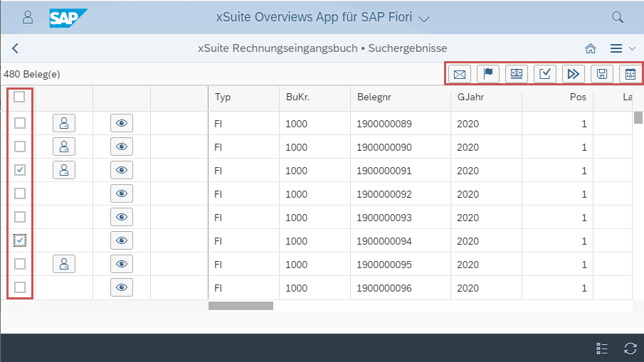View document 1900000089 with eye icon

pyautogui.click(x=122, y=123)
